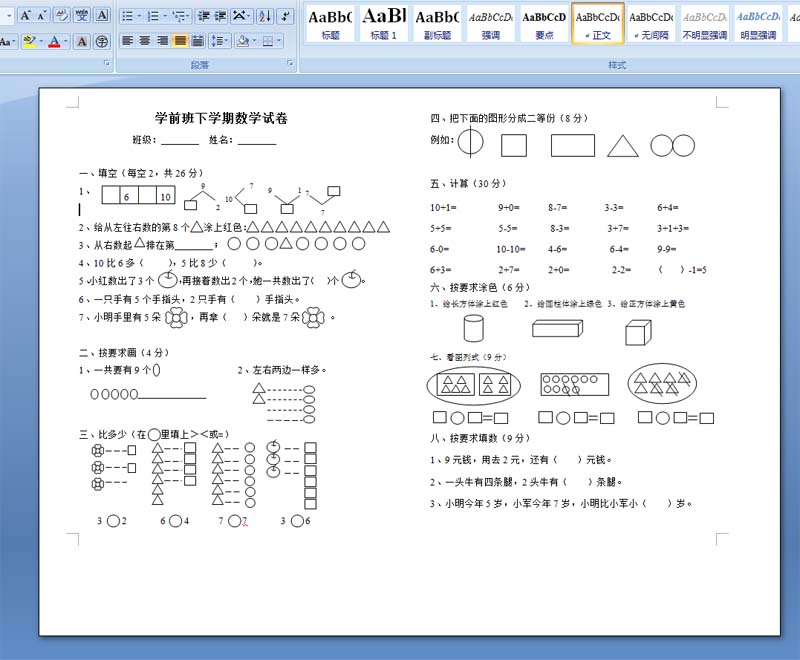The height and width of the screenshot is (660, 800).
Task: Apply the 明显强调 style
Action: [x=758, y=24]
